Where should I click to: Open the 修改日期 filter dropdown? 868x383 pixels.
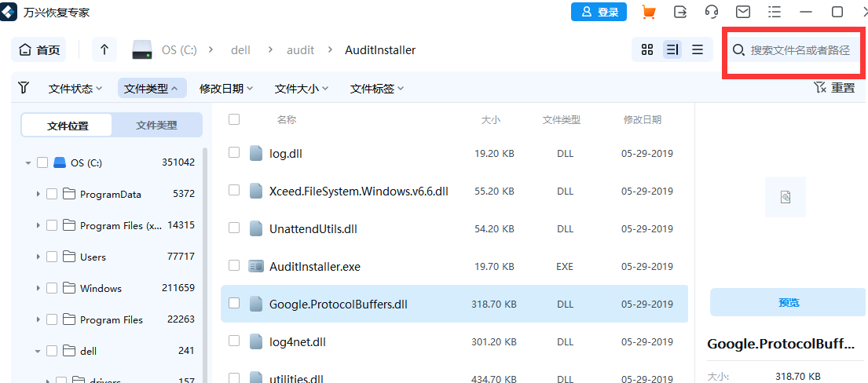pos(226,89)
